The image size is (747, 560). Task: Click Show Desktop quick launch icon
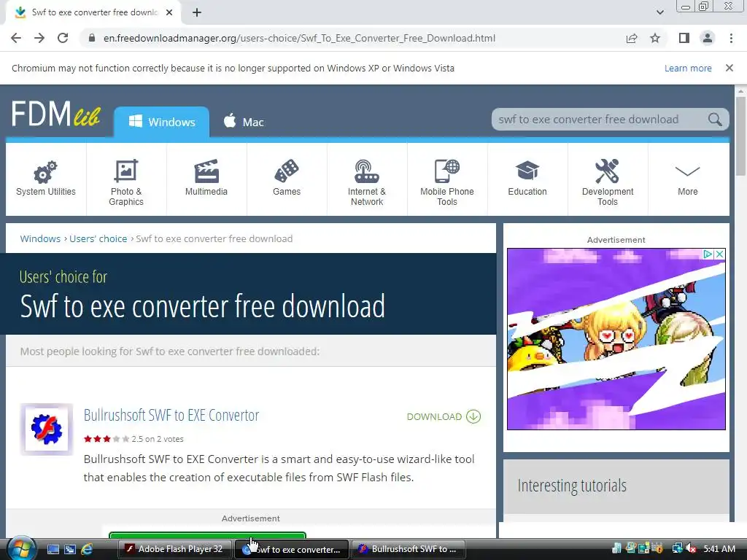(53, 550)
